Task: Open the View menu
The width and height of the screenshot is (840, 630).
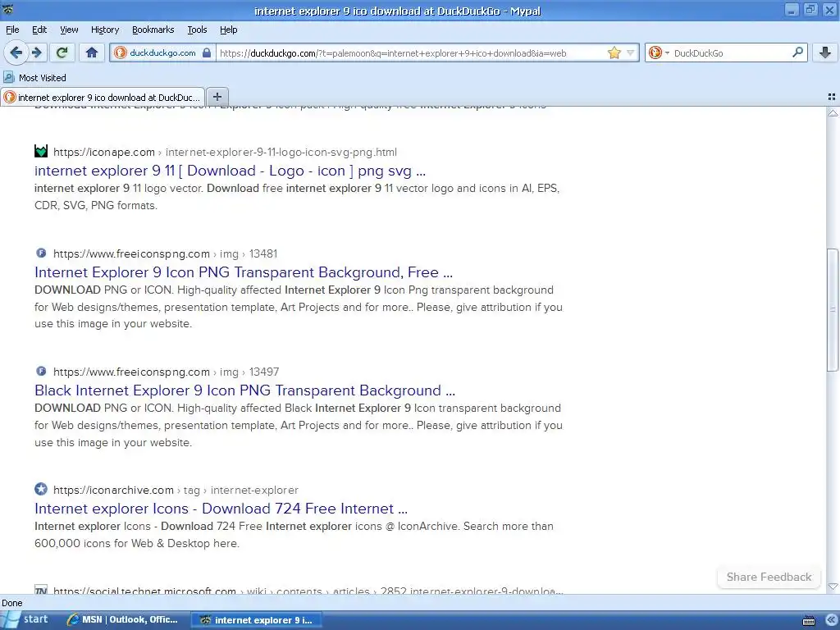Action: 69,30
